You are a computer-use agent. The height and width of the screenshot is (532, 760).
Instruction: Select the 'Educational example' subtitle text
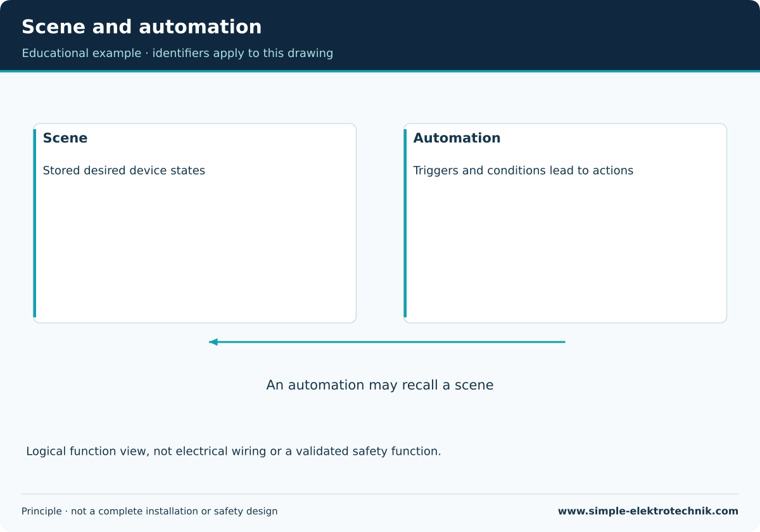point(177,53)
